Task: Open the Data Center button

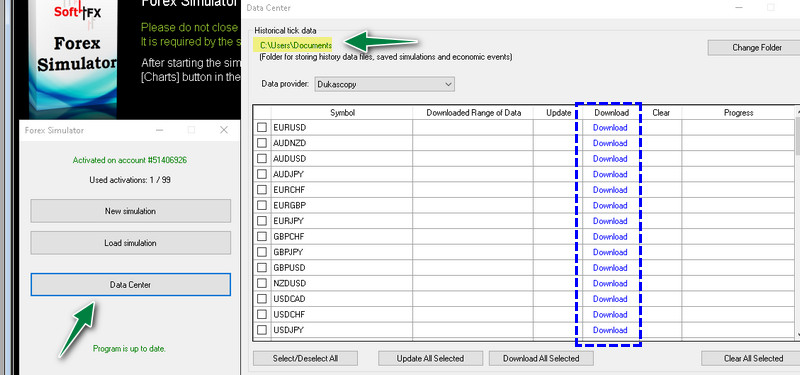Action: pyautogui.click(x=131, y=285)
